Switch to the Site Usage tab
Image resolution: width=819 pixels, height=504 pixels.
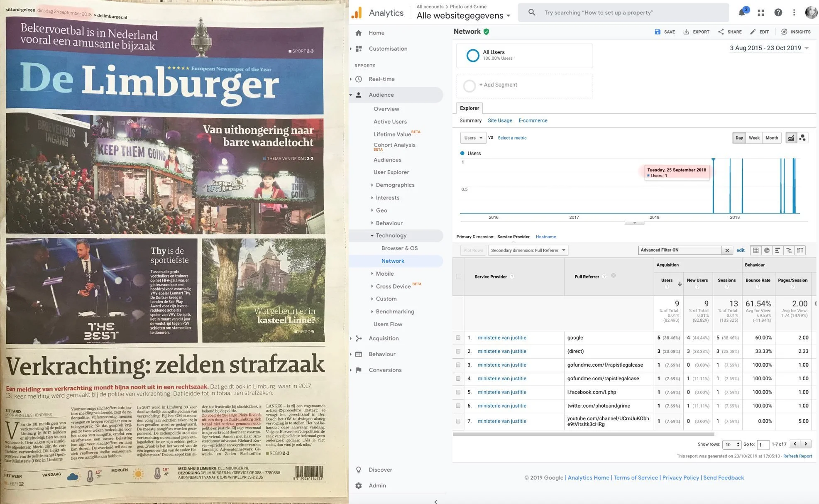[x=500, y=120]
